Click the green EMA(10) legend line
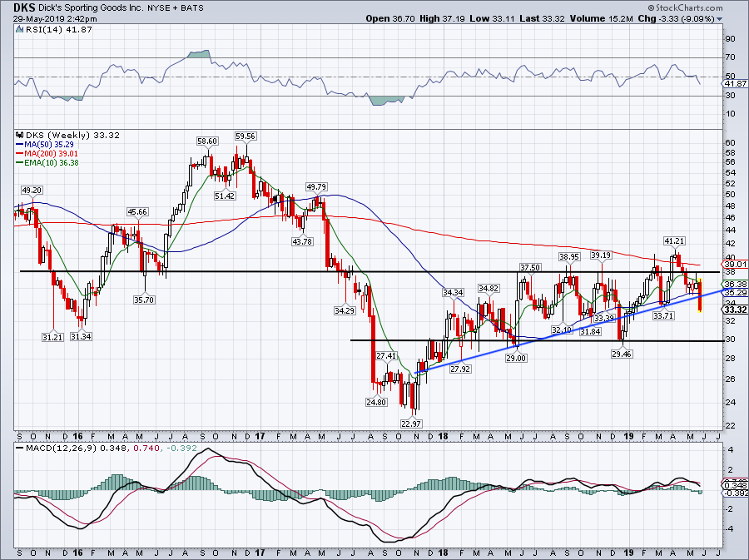The height and width of the screenshot is (560, 749). [x=20, y=163]
